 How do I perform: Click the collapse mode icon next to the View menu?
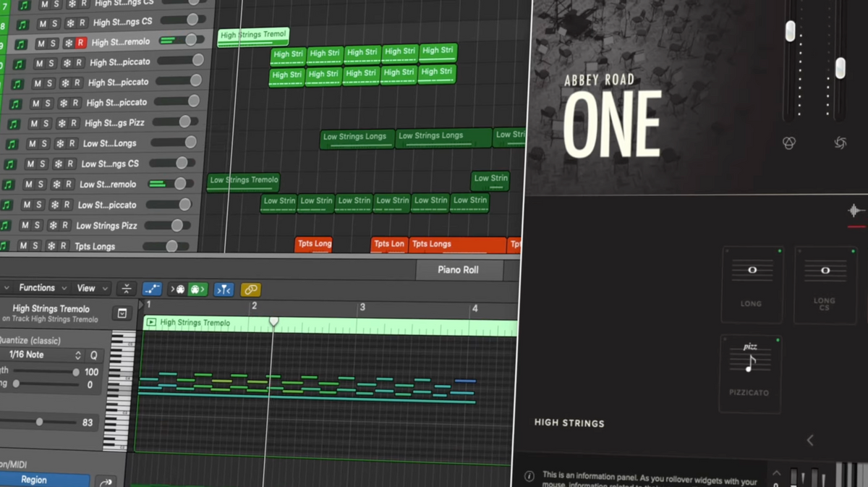pyautogui.click(x=127, y=289)
